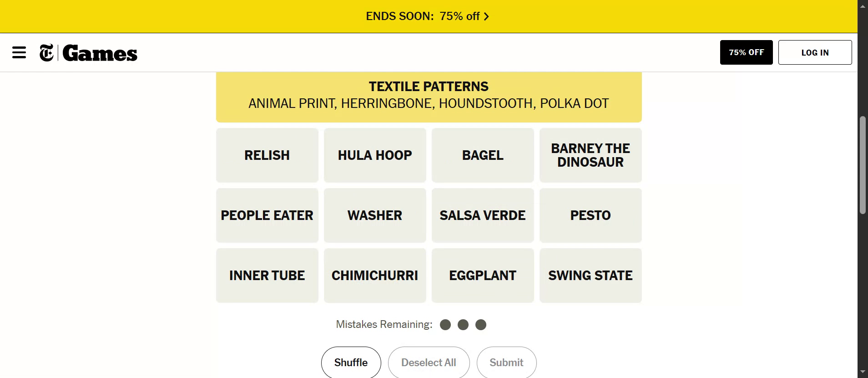The image size is (868, 378).
Task: Open the hamburger navigation menu
Action: 19,52
